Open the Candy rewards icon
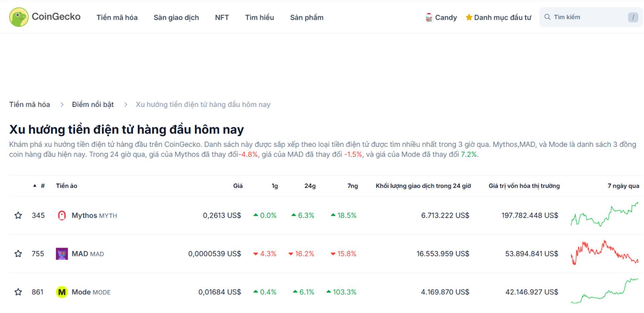Image resolution: width=644 pixels, height=313 pixels. [428, 17]
